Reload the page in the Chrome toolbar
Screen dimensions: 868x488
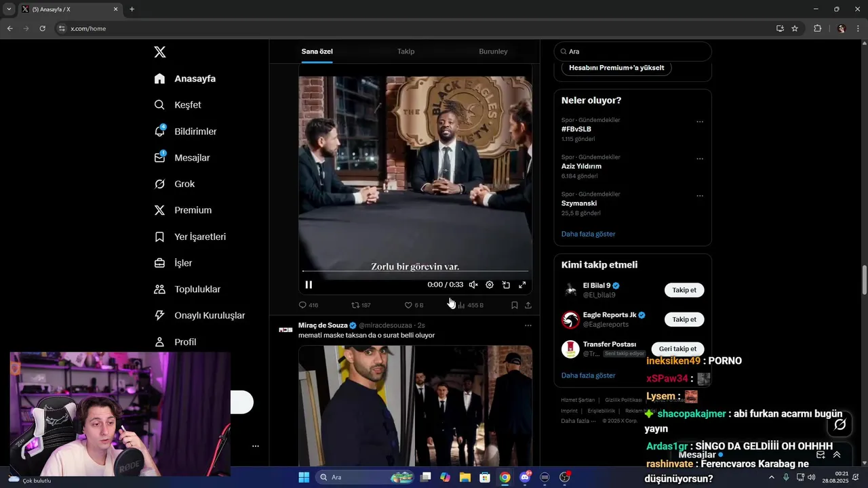point(42,28)
